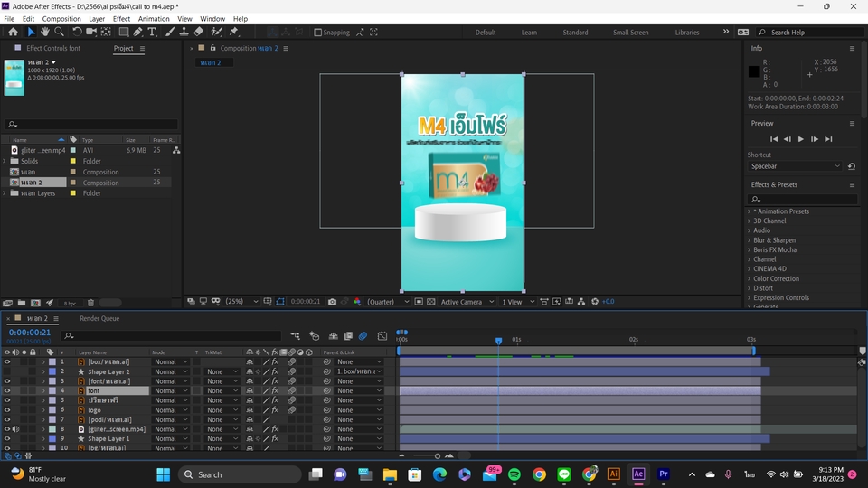Create a new folder in Project panel
Screen dimensions: 868x488
[22, 303]
